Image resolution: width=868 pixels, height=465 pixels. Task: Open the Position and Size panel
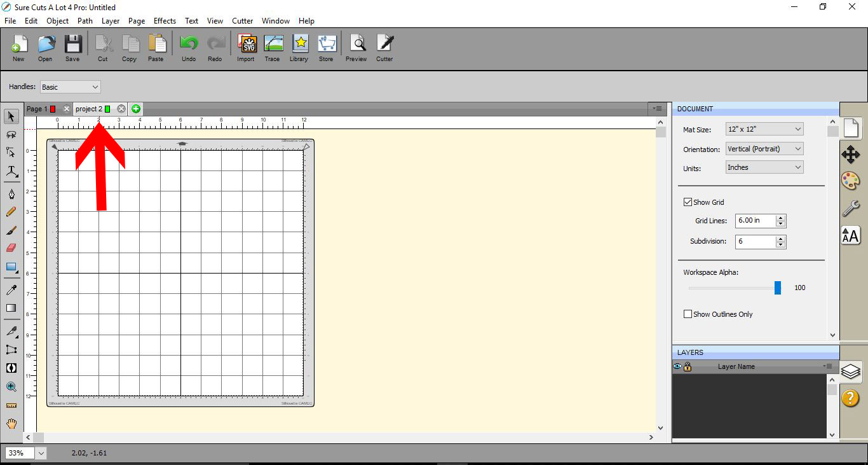(x=850, y=155)
